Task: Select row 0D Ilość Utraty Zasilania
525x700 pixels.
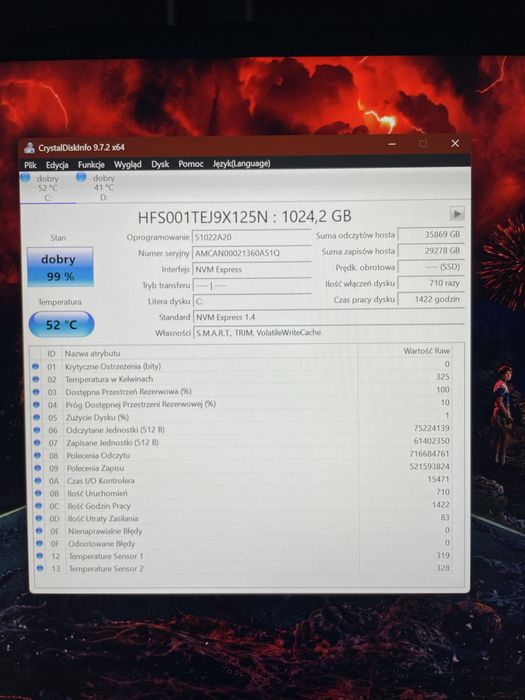Action: (x=242, y=518)
